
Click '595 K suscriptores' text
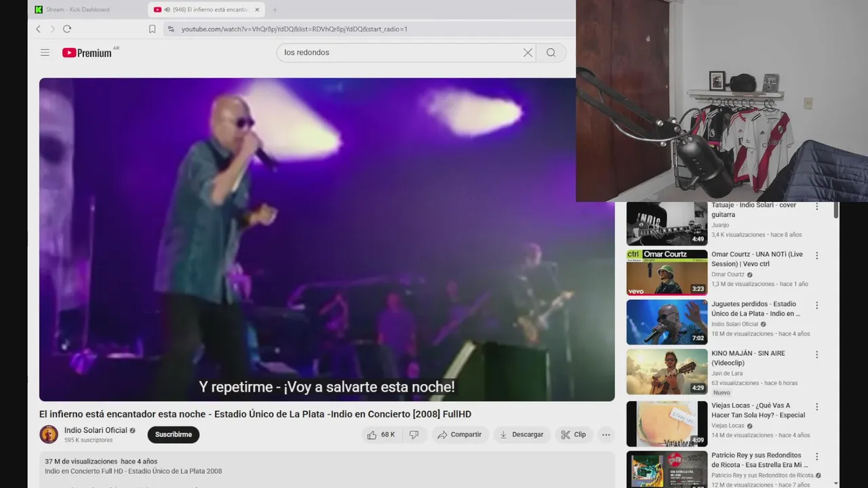pos(88,440)
